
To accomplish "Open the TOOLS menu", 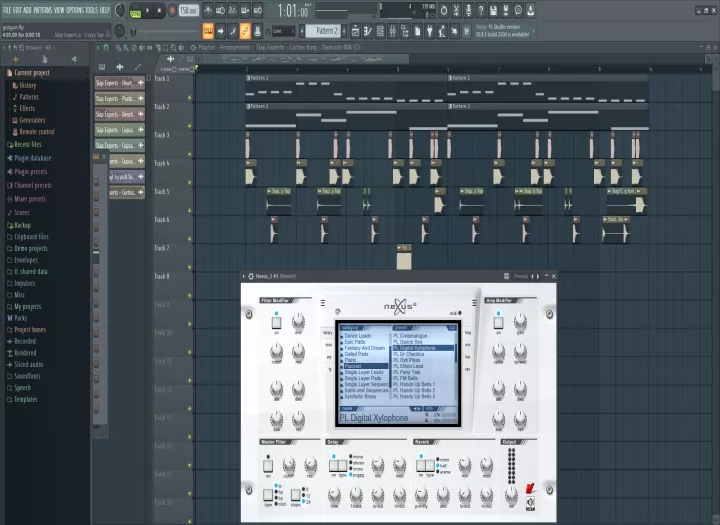I will [91, 10].
